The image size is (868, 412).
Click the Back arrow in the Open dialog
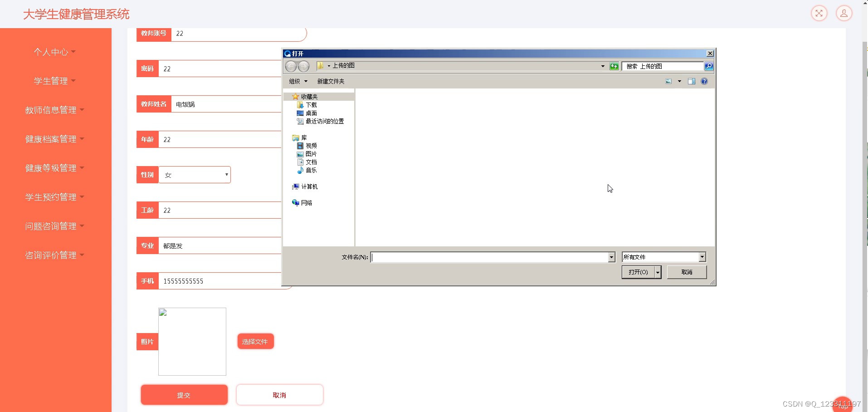[x=291, y=66]
